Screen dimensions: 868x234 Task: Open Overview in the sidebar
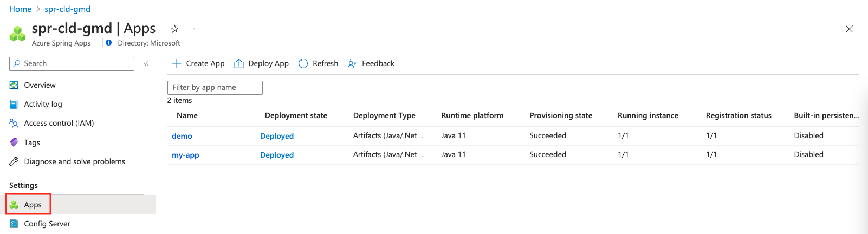tap(40, 85)
